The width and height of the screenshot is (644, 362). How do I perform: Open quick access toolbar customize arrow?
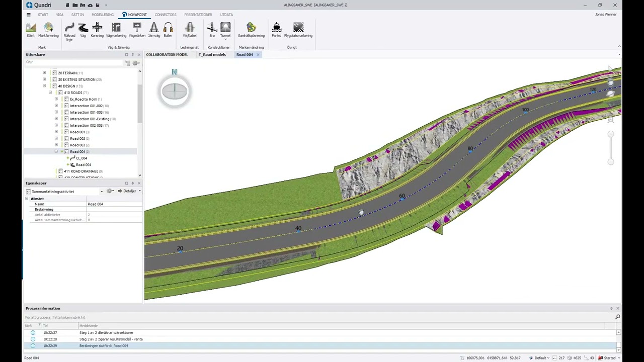pyautogui.click(x=106, y=5)
